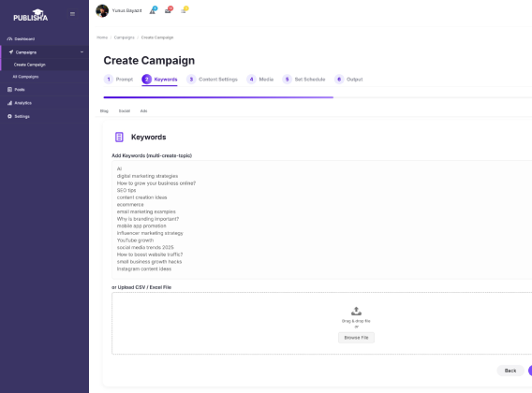This screenshot has width=532, height=393.
Task: Click the yellow-badged icon in header
Action: (x=184, y=11)
